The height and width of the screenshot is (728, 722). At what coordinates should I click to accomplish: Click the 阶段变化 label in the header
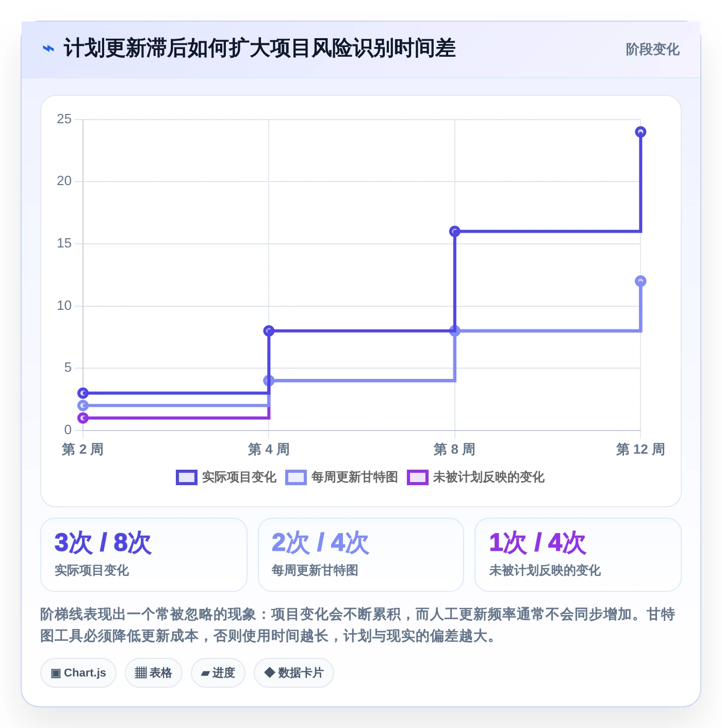point(652,49)
